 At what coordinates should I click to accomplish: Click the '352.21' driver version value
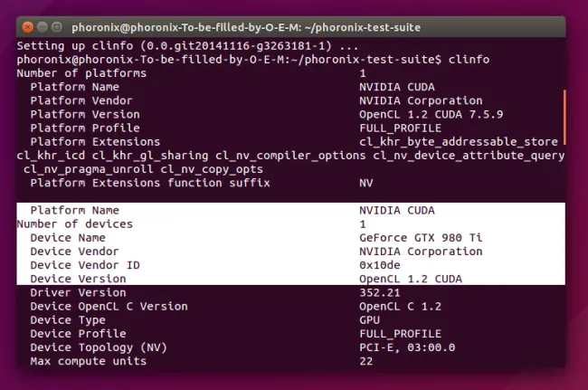point(380,293)
